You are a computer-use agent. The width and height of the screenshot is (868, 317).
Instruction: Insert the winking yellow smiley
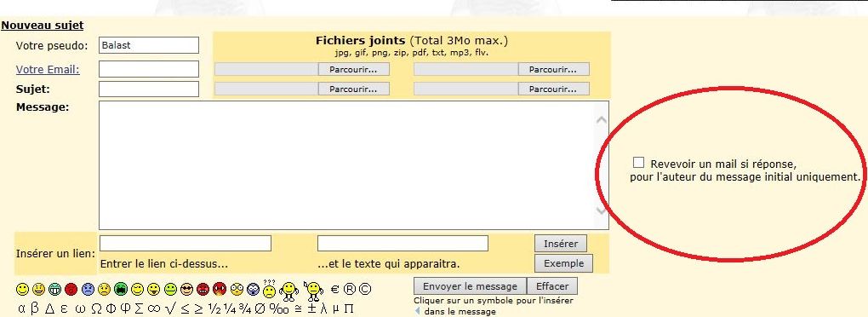(x=137, y=289)
